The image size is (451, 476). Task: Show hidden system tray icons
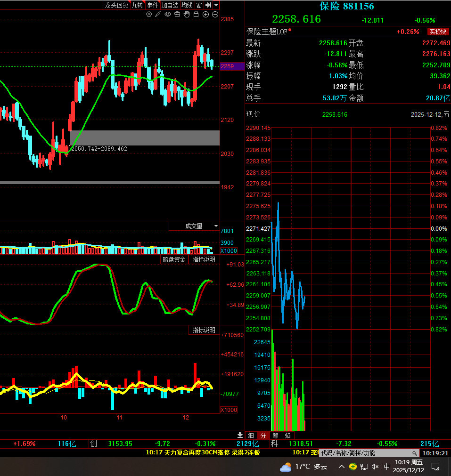click(x=342, y=467)
